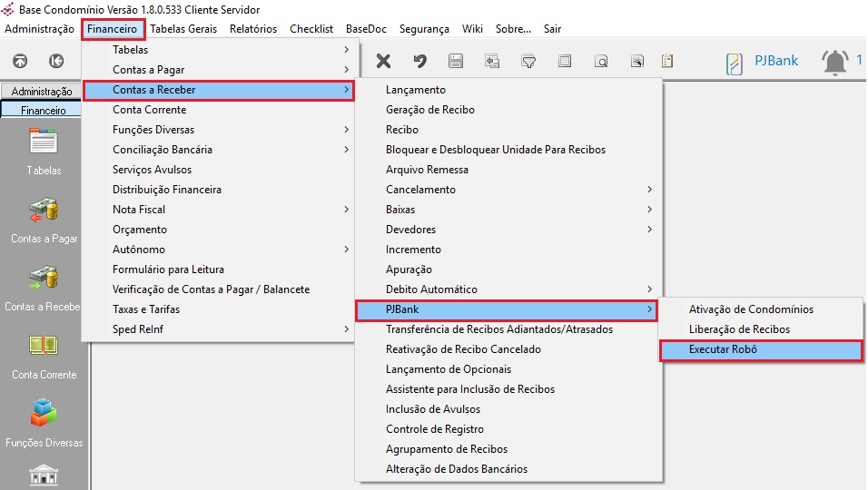Switch to the Administração side tab
The width and height of the screenshot is (868, 490).
42,92
